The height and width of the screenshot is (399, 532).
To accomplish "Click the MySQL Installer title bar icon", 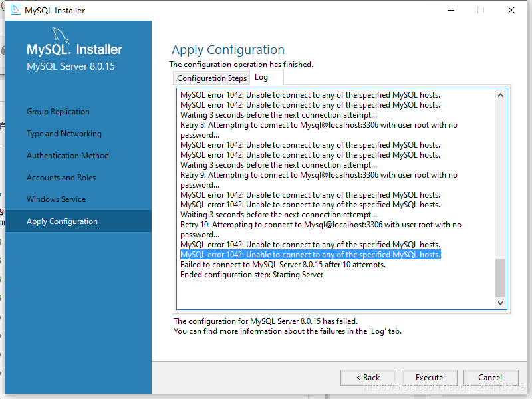I will [15, 10].
